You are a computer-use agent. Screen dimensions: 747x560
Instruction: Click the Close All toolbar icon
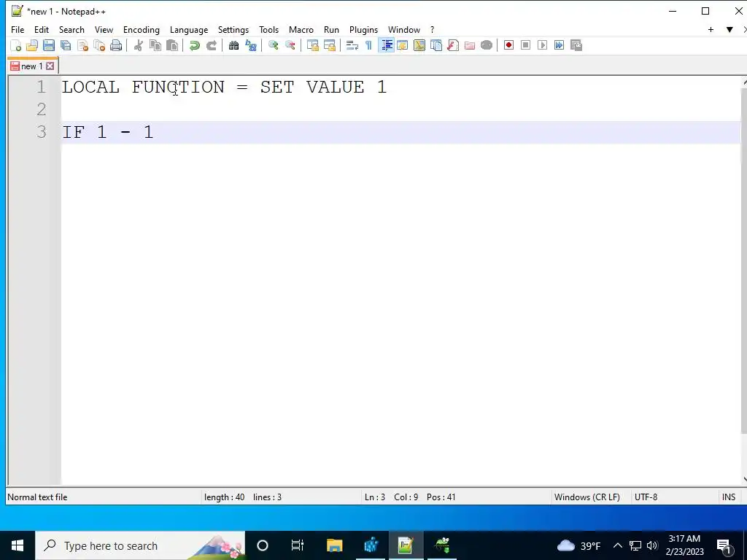pos(99,45)
